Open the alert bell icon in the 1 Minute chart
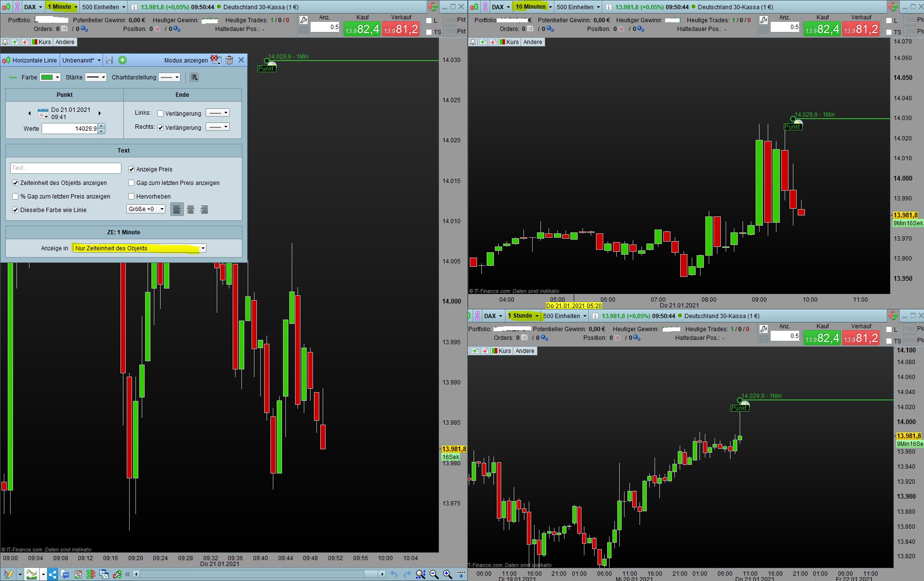924x581 pixels. (5, 42)
